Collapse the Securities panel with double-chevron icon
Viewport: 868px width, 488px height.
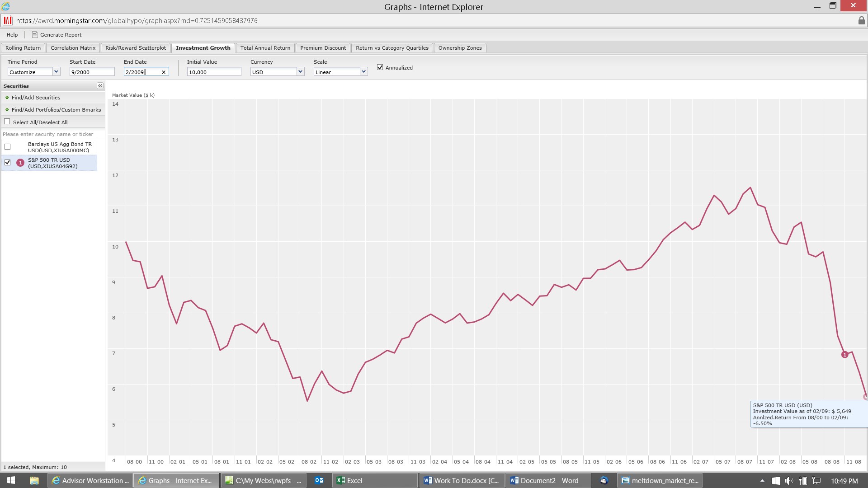click(x=100, y=86)
